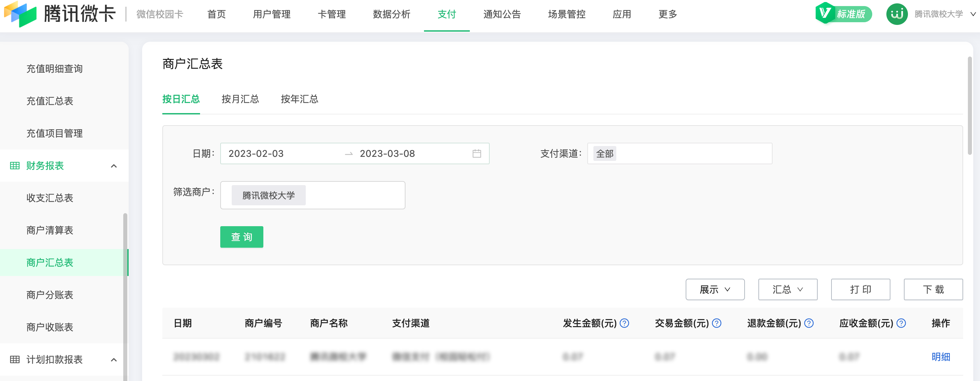Open 明细 link in first table row
Screen dimensions: 980x381
point(941,357)
